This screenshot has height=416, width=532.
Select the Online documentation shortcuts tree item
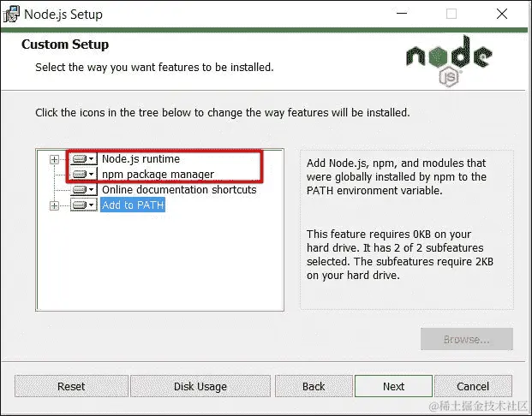click(x=179, y=189)
